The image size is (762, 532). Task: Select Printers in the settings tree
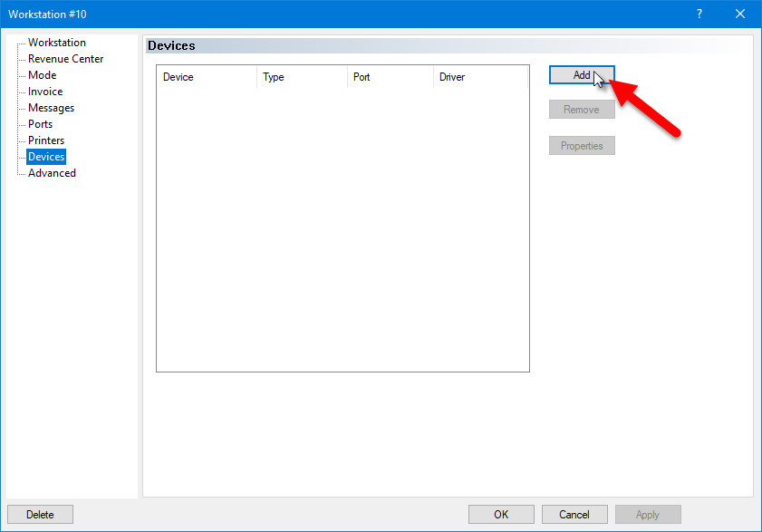pos(46,140)
